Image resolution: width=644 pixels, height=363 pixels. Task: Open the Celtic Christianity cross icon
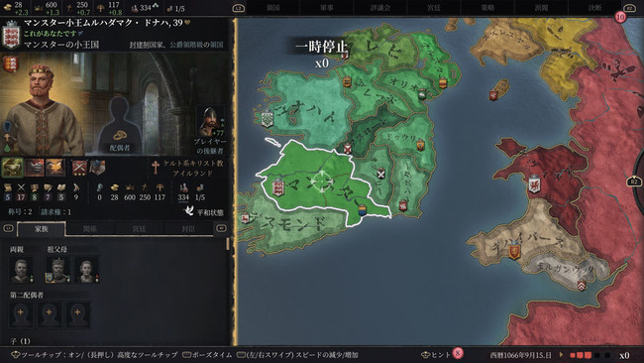[x=156, y=168]
